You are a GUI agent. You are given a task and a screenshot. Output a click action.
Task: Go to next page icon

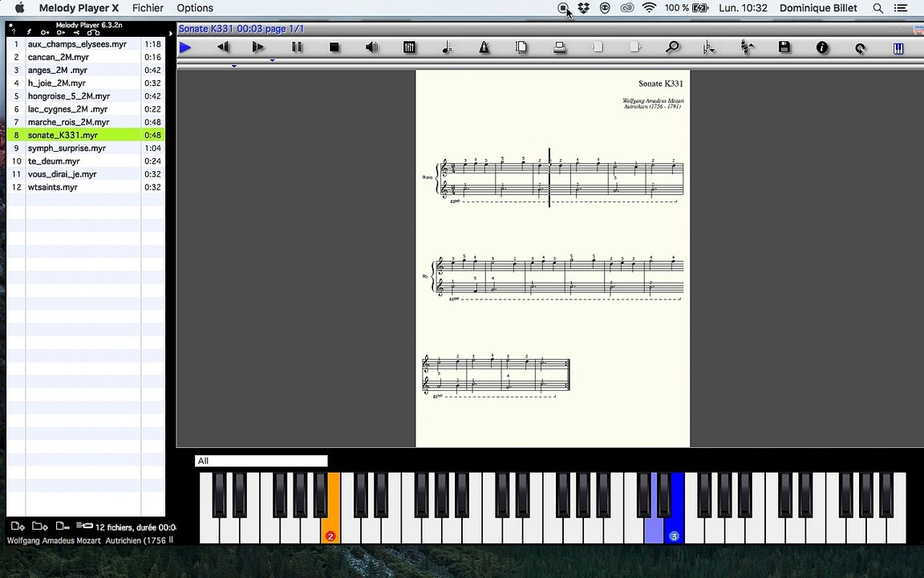pyautogui.click(x=635, y=47)
